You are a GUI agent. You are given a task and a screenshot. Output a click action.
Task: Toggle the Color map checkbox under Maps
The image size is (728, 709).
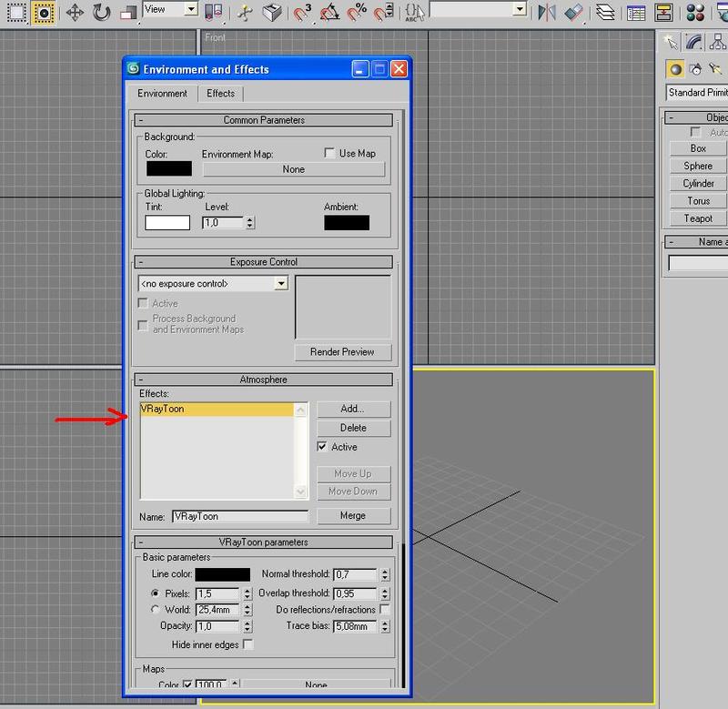coord(187,684)
